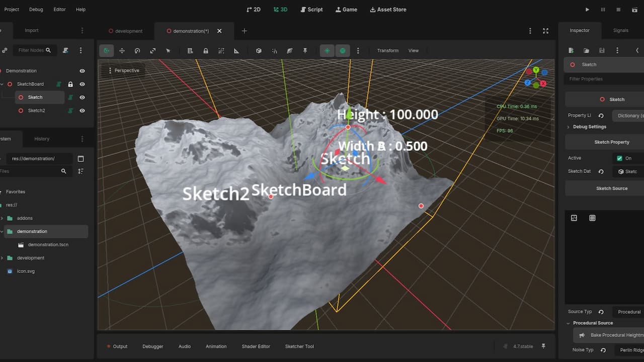Hide the Sketch node
Screen dimensions: 644x362
[x=82, y=98]
